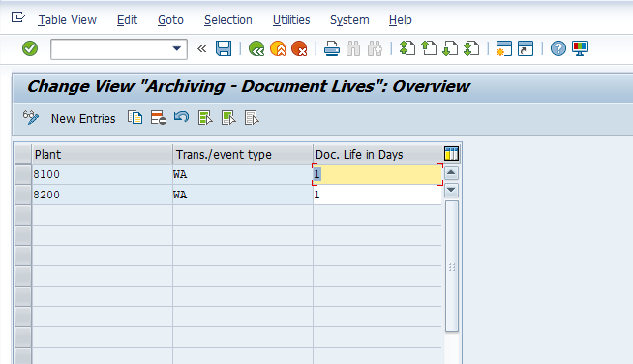Open the Edit menu
The height and width of the screenshot is (364, 633).
coord(127,19)
